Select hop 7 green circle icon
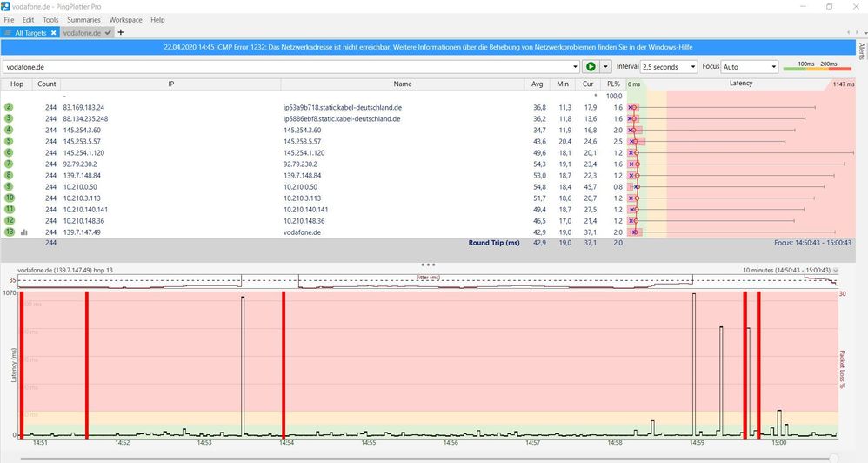868x463 pixels. (9, 164)
